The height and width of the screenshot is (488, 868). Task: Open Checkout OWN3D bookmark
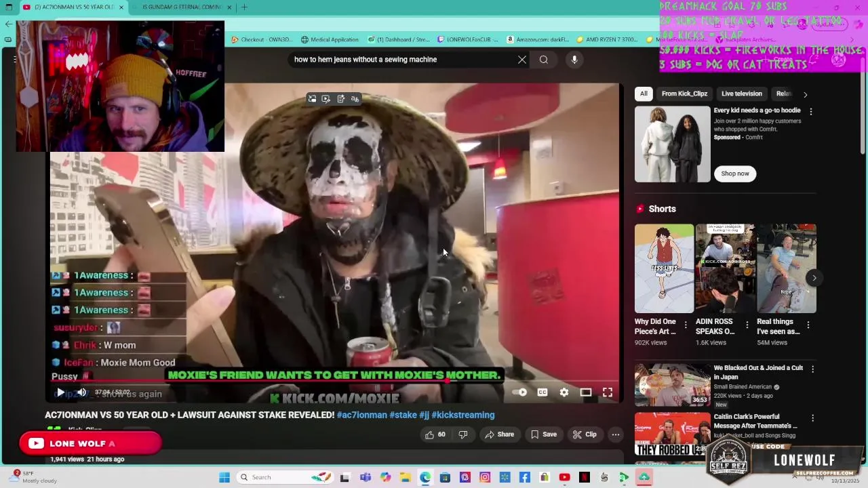[x=262, y=39]
